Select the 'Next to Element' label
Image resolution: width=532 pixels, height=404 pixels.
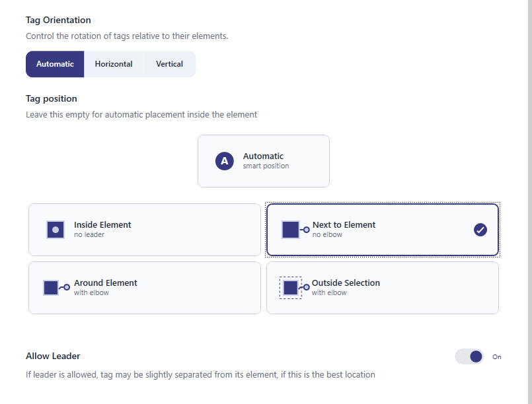(344, 225)
